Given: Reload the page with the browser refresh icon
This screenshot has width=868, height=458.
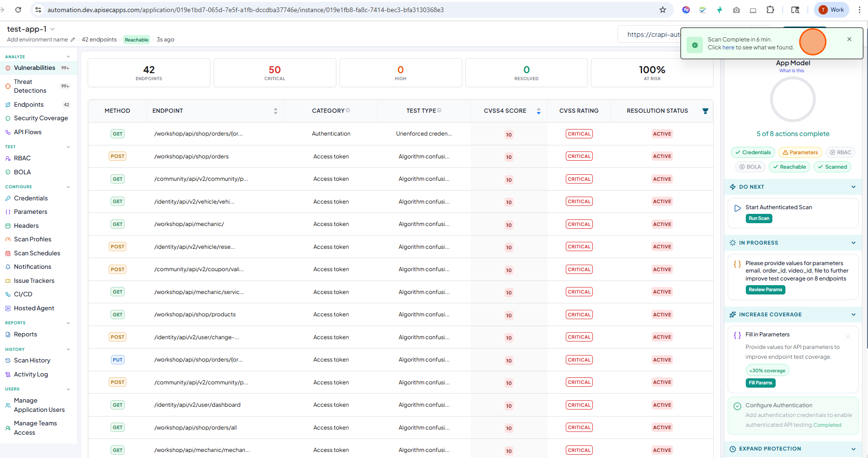Looking at the screenshot, I should [18, 10].
